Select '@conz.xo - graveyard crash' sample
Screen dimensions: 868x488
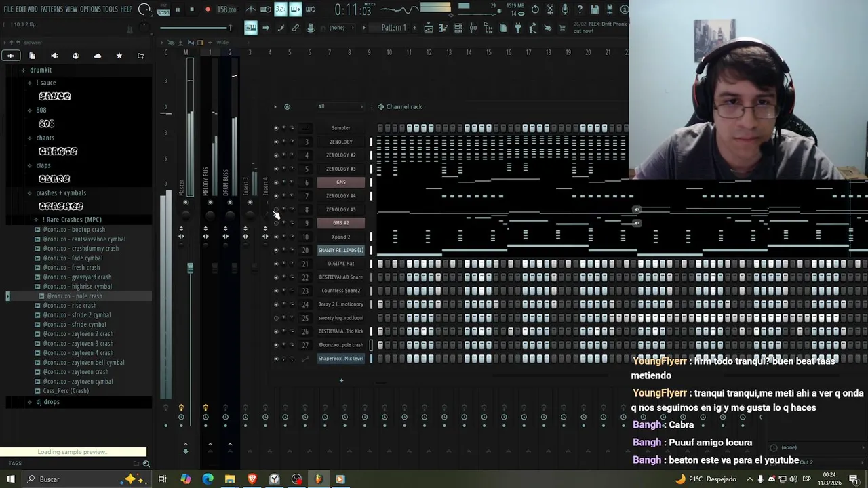pos(77,277)
